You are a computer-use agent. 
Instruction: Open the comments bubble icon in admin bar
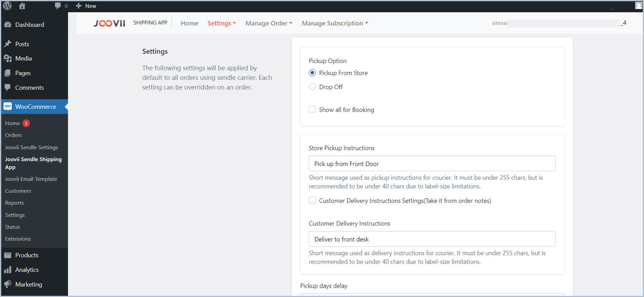(x=58, y=6)
